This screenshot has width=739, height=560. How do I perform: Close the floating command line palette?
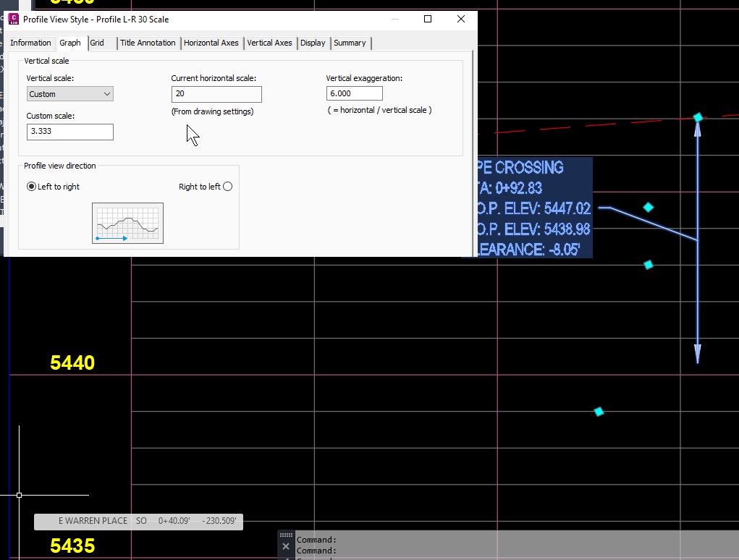[285, 546]
